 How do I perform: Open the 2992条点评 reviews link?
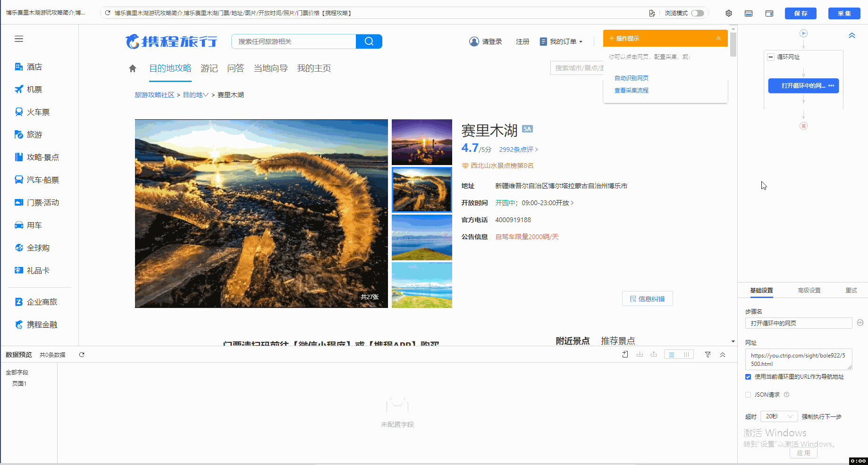click(x=518, y=149)
